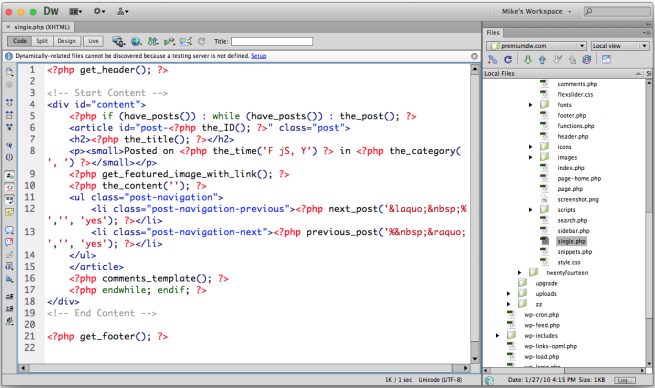Expand the twentyfourteen folder
This screenshot has height=388, width=655.
[520, 273]
